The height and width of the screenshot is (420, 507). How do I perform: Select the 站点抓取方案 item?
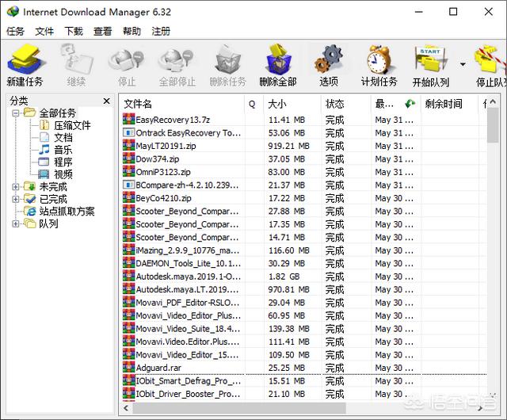[67, 212]
